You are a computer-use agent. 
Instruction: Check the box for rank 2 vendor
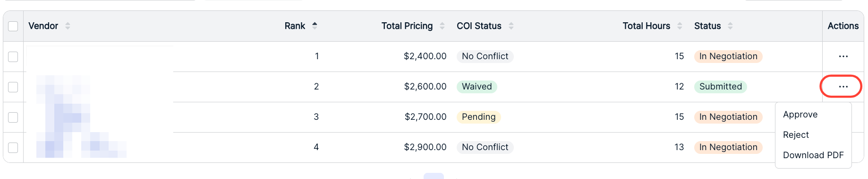[13, 87]
